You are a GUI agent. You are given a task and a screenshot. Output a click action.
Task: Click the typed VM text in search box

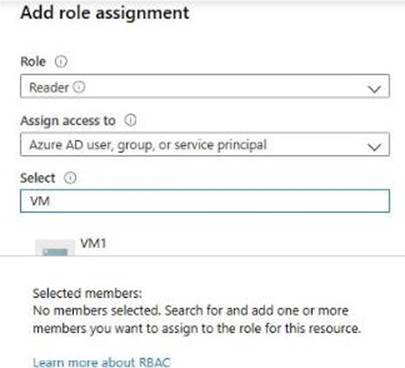tap(40, 201)
